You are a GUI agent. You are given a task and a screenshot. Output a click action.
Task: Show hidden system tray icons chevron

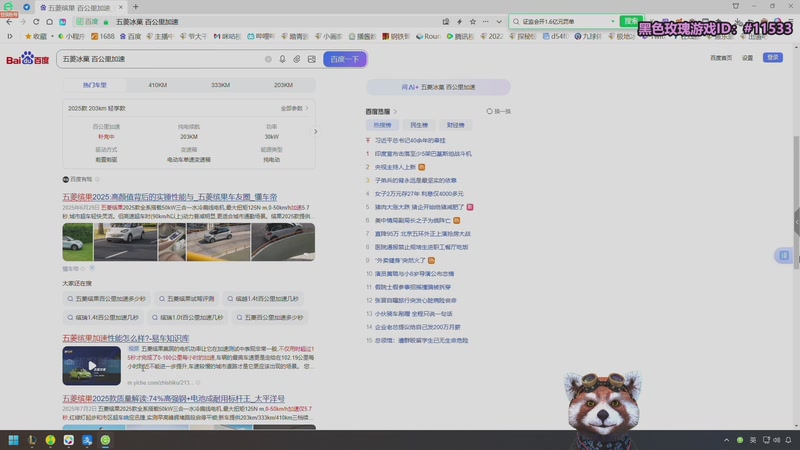[x=727, y=440]
